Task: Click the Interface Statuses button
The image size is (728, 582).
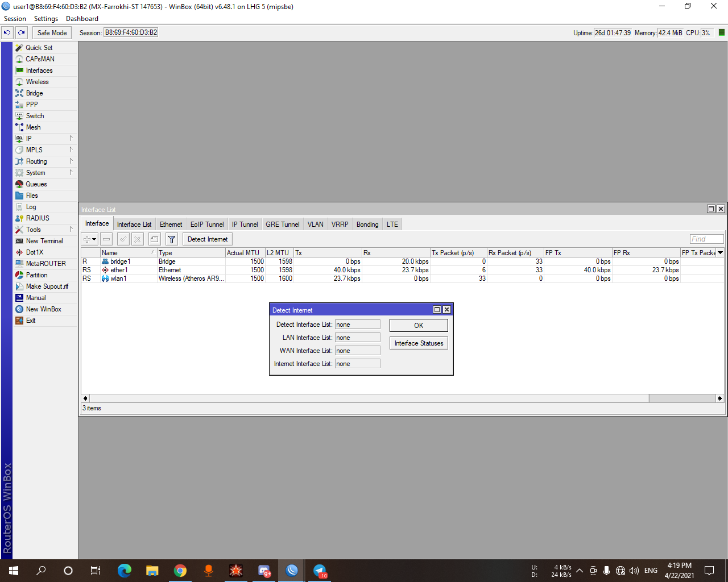Action: tap(419, 343)
